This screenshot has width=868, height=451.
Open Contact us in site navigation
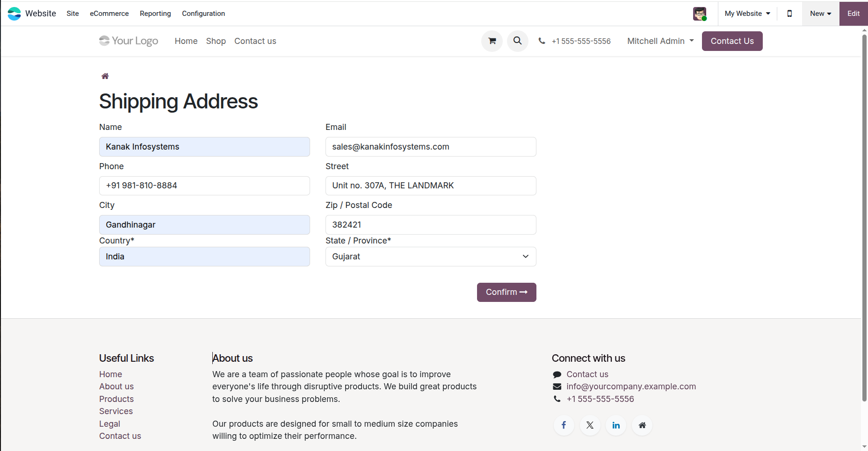point(255,41)
